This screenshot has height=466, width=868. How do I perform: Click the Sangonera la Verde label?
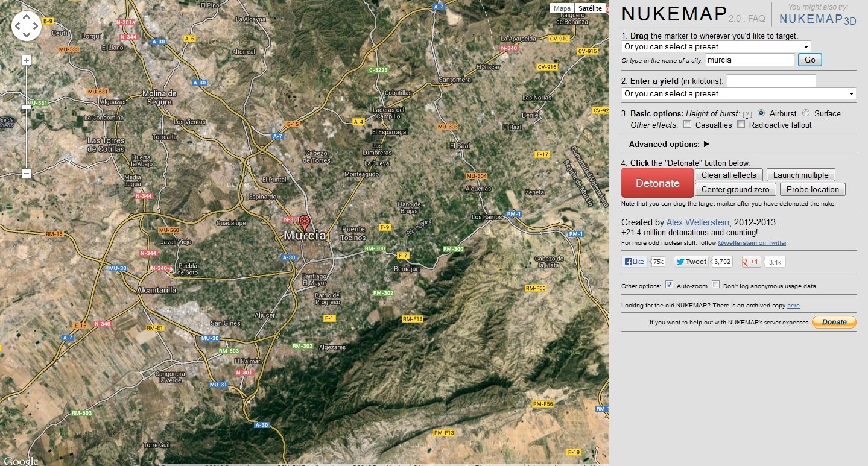tap(169, 377)
